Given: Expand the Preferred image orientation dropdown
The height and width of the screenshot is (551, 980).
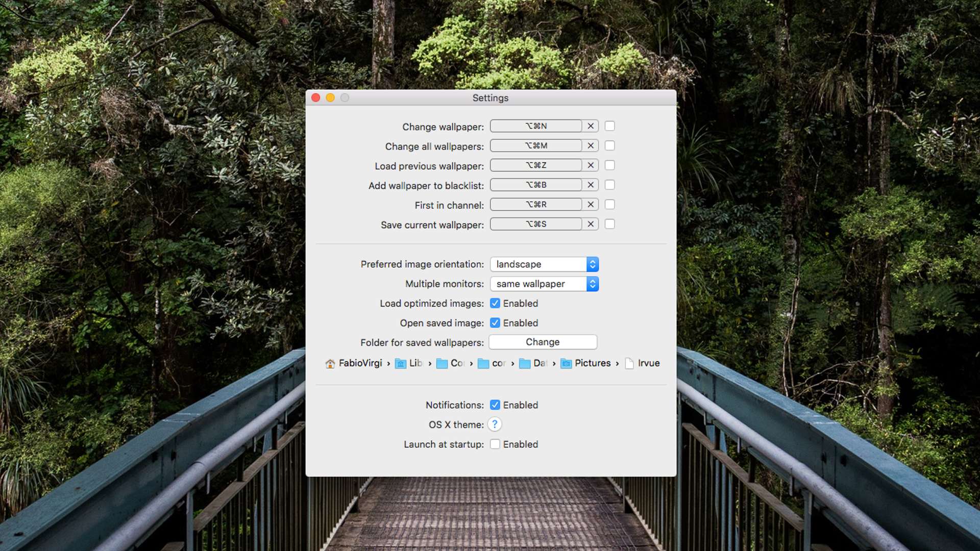Looking at the screenshot, I should [591, 264].
